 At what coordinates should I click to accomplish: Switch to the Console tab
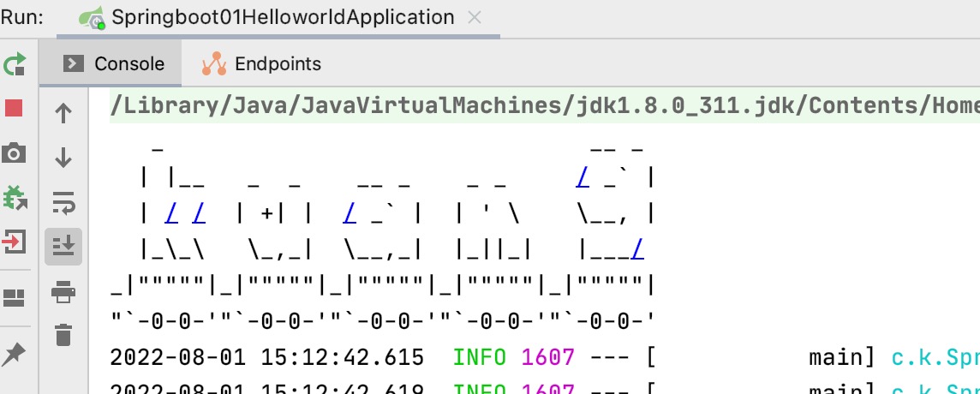tap(111, 63)
